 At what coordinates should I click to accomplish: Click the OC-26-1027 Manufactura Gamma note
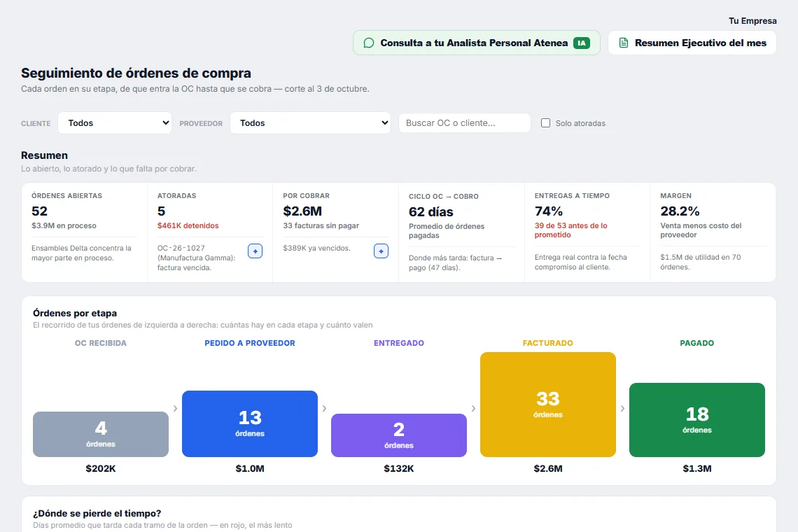[197, 258]
